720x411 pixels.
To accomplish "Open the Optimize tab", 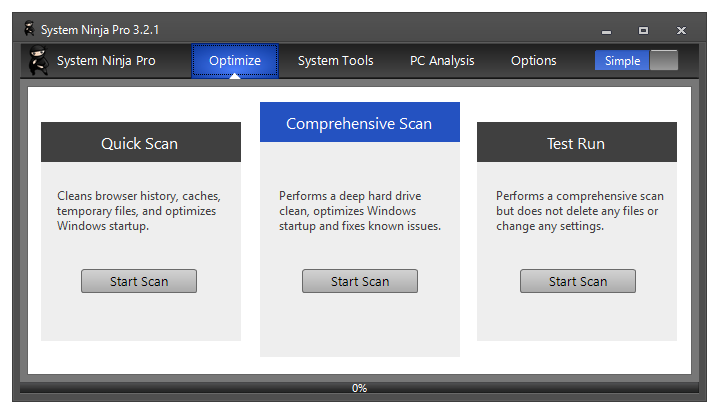I will point(235,61).
